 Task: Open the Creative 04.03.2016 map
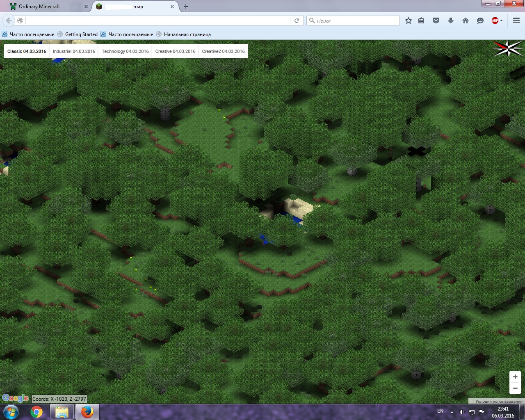point(175,51)
